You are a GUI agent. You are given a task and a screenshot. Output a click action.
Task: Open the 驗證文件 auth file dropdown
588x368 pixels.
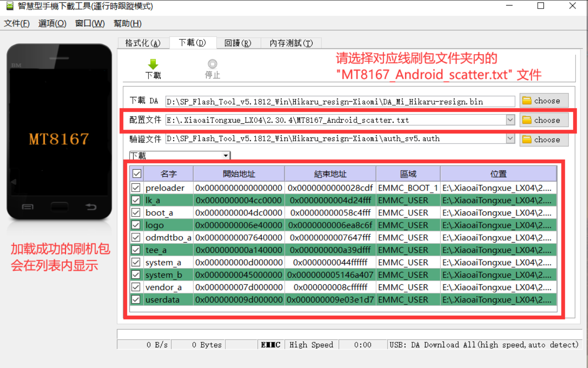click(510, 139)
